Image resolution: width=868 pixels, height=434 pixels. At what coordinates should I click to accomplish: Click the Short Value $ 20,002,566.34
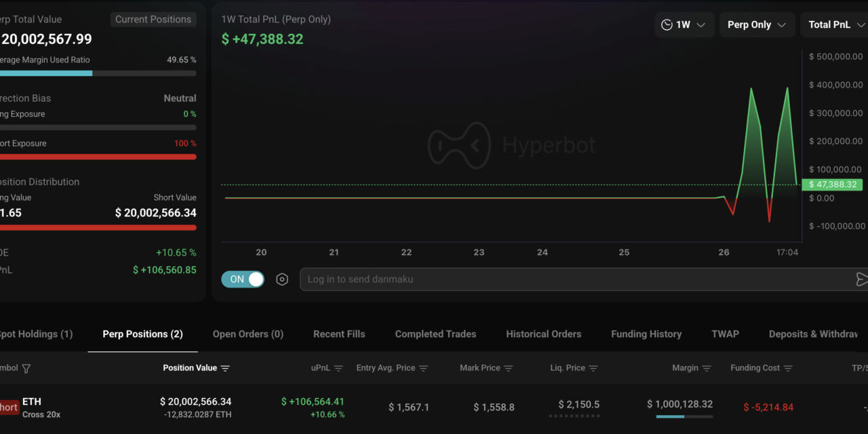coord(156,213)
